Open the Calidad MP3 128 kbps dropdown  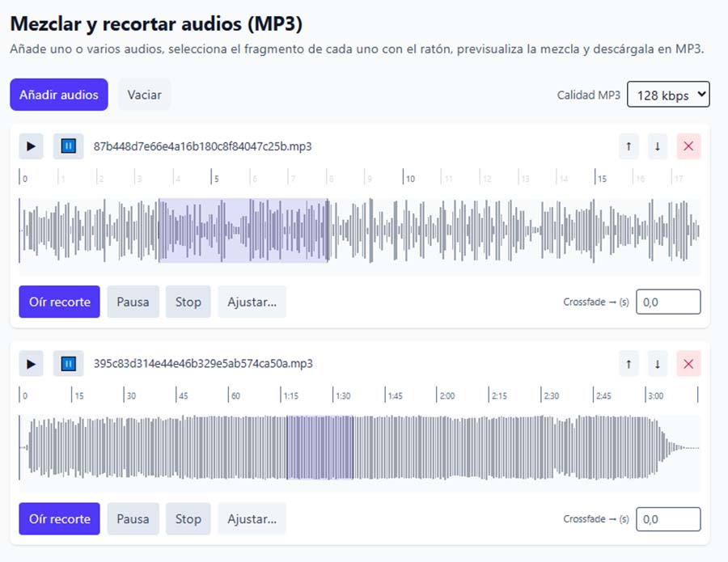[668, 95]
